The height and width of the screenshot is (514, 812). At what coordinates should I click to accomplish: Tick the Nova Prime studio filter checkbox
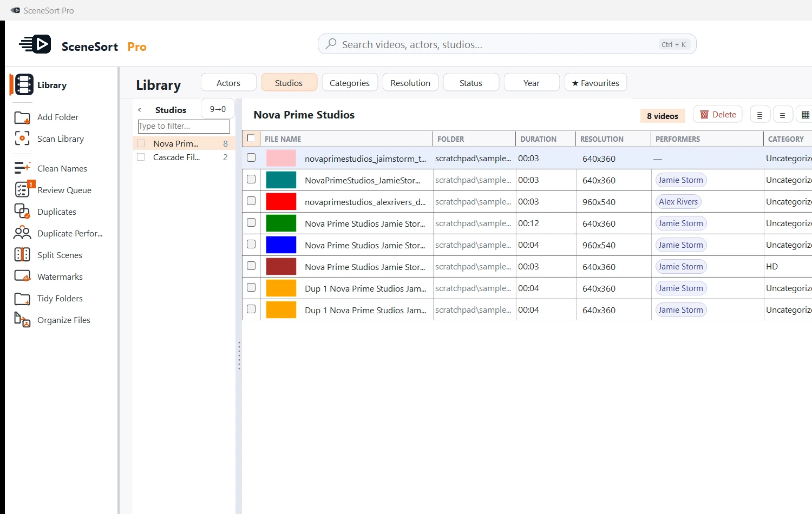click(x=141, y=143)
